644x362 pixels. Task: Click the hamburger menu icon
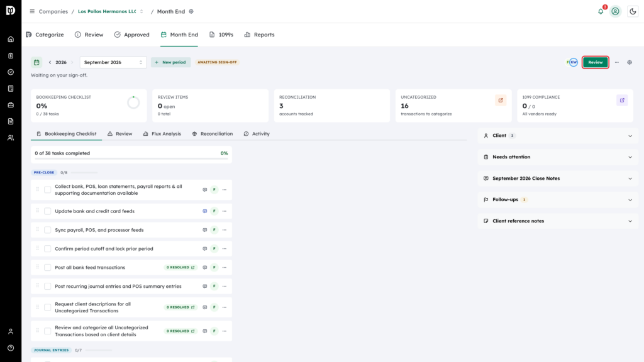click(x=32, y=11)
